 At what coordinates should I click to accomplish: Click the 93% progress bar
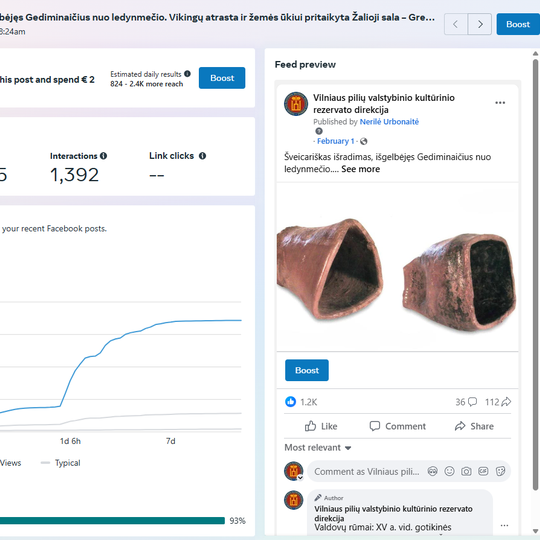click(112, 521)
